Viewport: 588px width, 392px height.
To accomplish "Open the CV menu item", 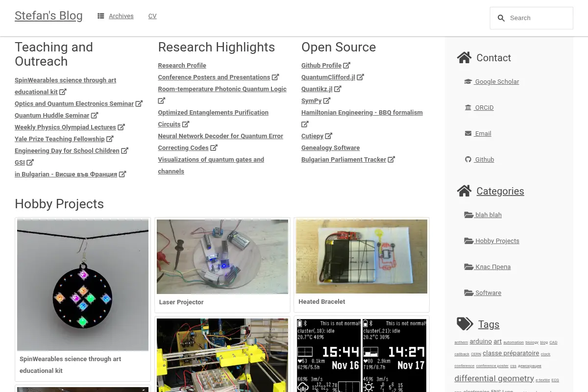I will click(x=152, y=16).
